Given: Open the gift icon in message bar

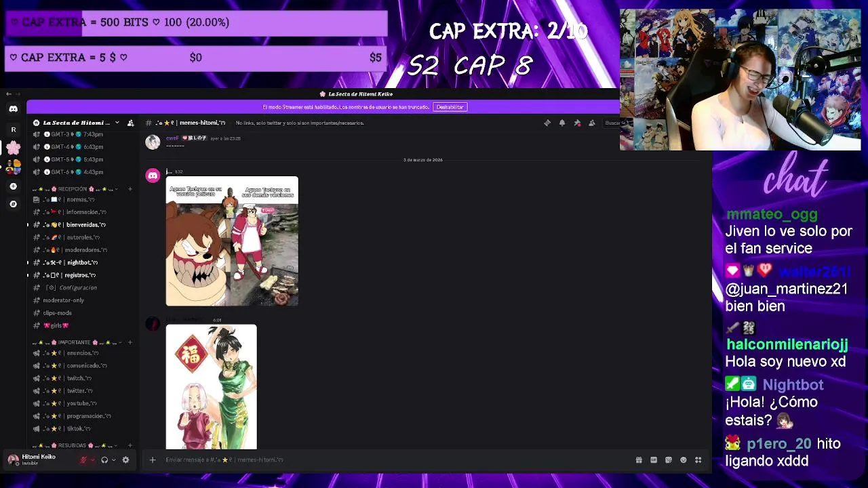Looking at the screenshot, I should [x=639, y=460].
